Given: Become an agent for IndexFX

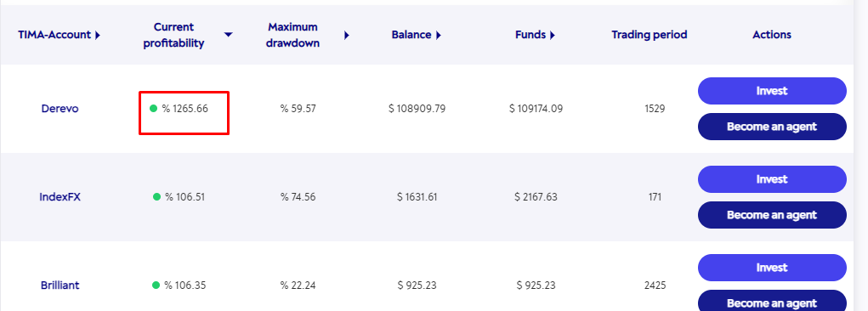Looking at the screenshot, I should pos(772,215).
